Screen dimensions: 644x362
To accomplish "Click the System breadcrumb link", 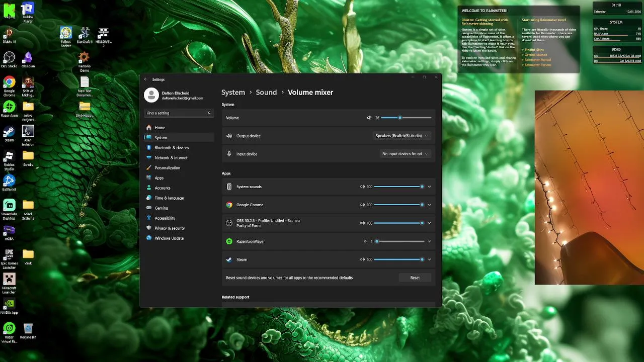I will click(233, 93).
